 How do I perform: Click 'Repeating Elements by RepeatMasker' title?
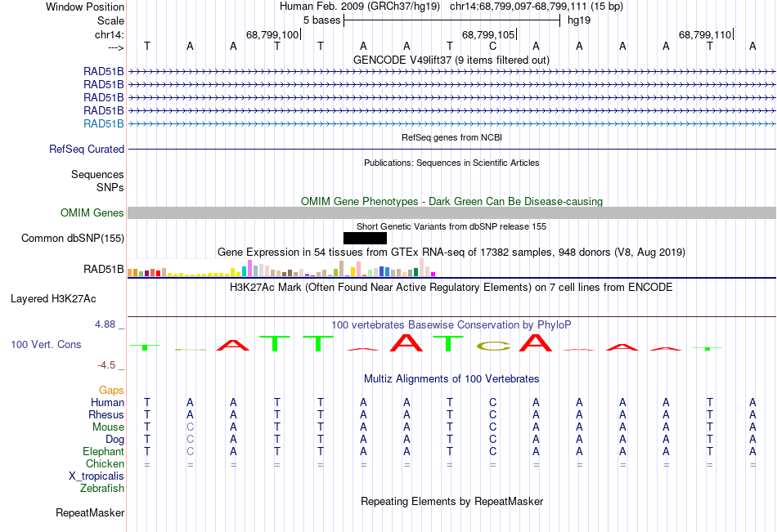452,501
